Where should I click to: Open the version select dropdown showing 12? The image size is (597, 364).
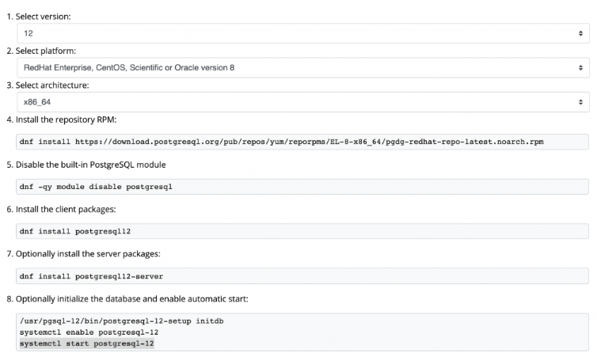point(303,33)
